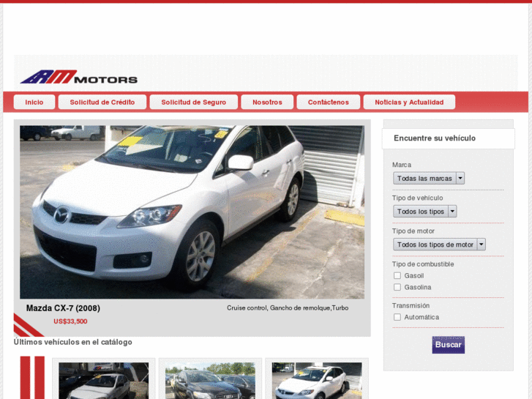The height and width of the screenshot is (399, 532).
Task: Open the white Mazda catalog thumbnail
Action: pyautogui.click(x=317, y=381)
